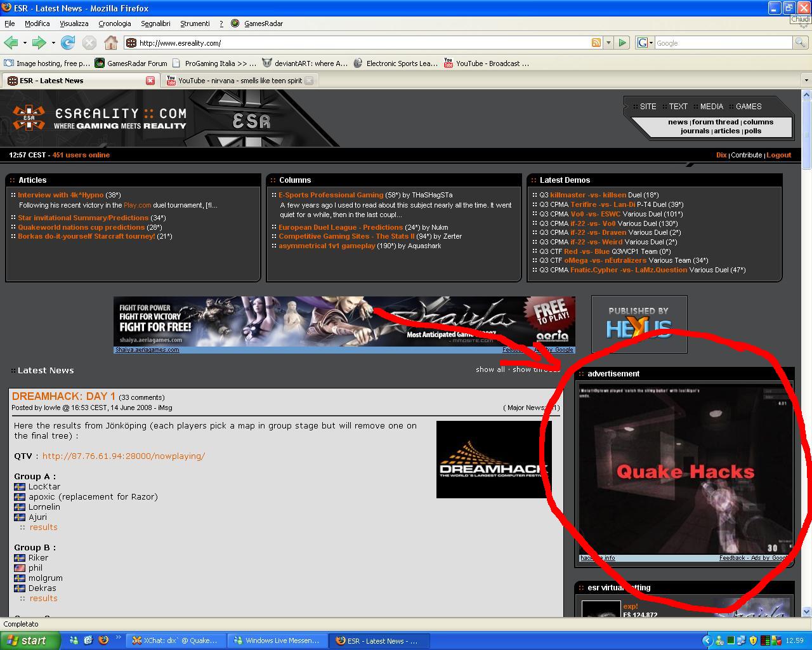Click the green Go arrow button
812x650 pixels.
[622, 43]
